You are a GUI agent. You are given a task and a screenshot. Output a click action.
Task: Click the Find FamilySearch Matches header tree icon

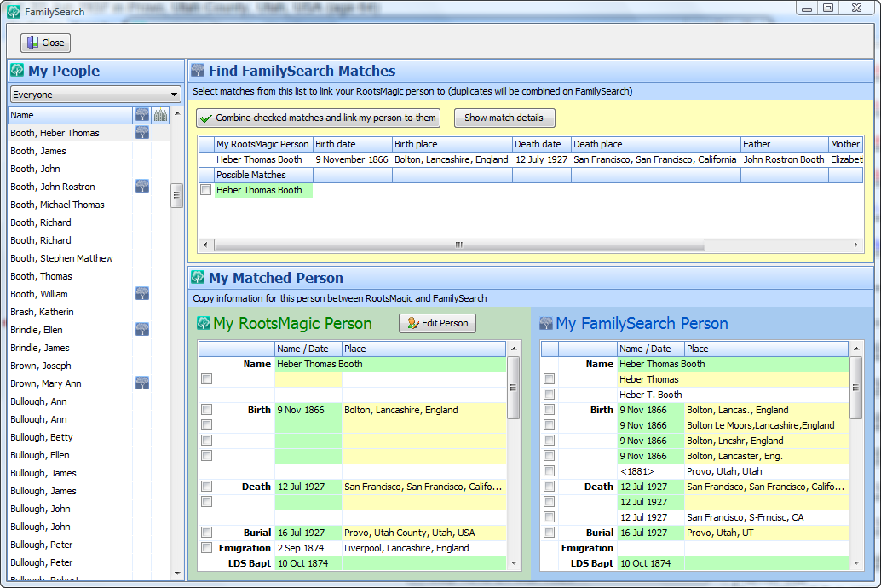[198, 71]
